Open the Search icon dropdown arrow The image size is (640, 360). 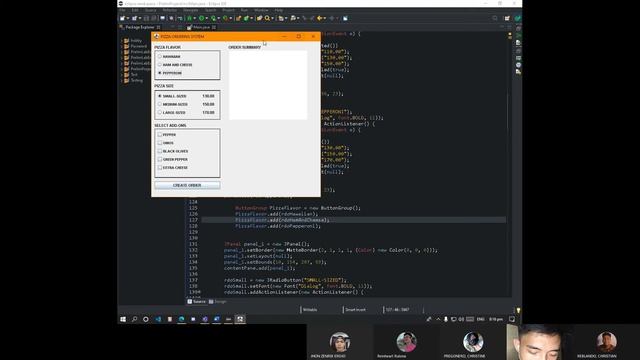coord(272,18)
